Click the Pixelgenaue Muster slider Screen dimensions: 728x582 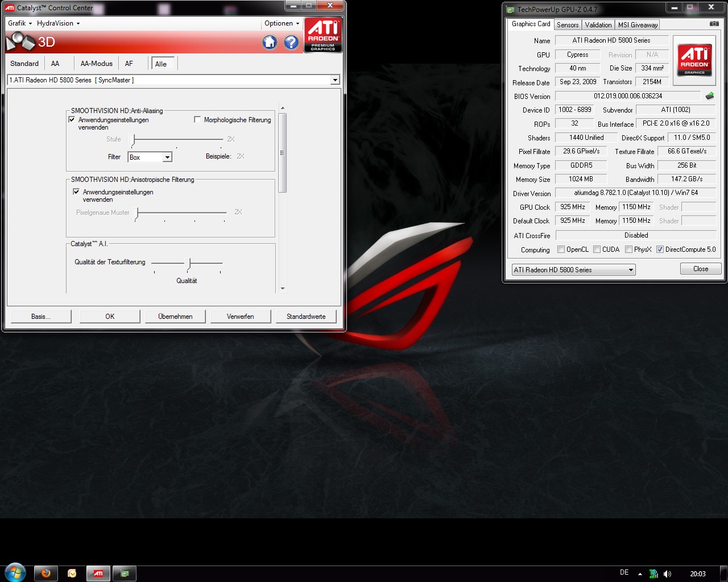pyautogui.click(x=181, y=213)
